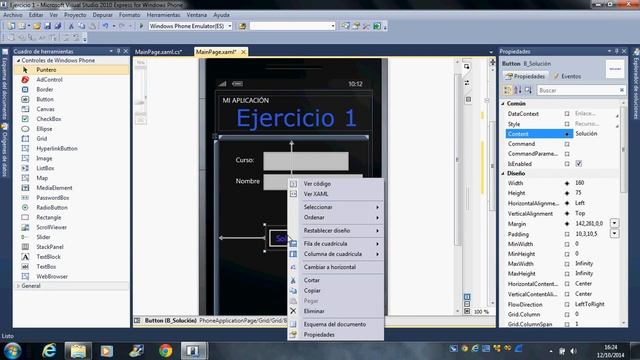This screenshot has height=360, width=640.
Task: Click the DataContext property marker square
Action: 567,113
